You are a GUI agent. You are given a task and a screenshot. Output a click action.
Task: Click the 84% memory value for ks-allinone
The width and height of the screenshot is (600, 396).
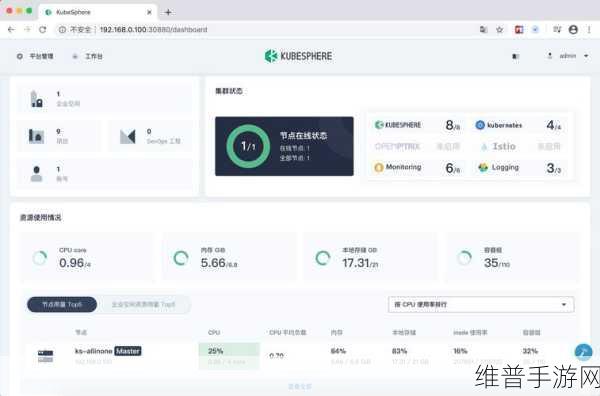tap(338, 351)
